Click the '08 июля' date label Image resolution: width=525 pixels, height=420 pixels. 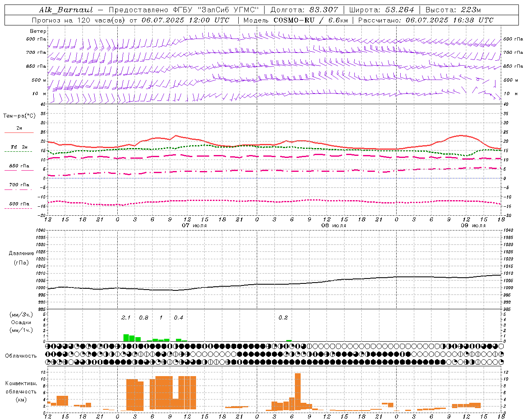[x=333, y=226]
